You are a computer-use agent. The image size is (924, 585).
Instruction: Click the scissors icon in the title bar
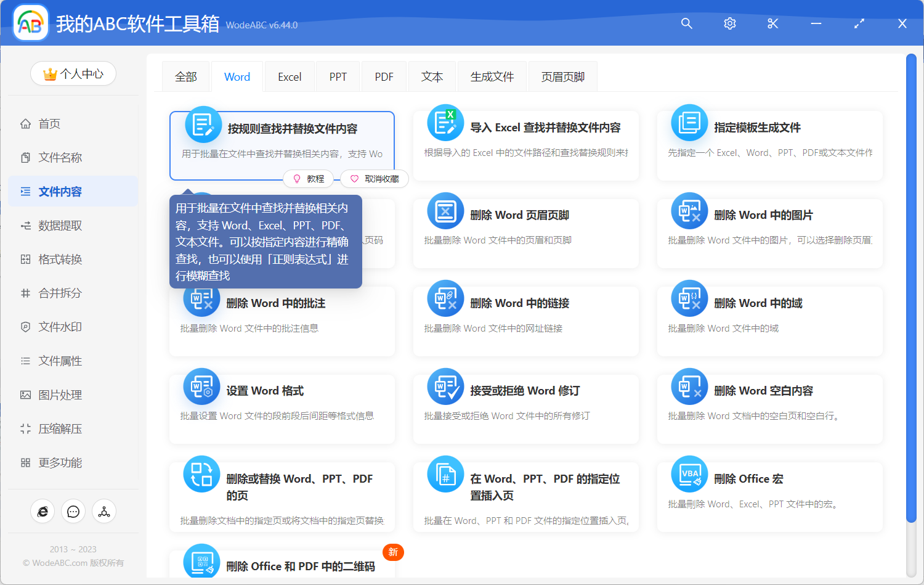tap(772, 23)
